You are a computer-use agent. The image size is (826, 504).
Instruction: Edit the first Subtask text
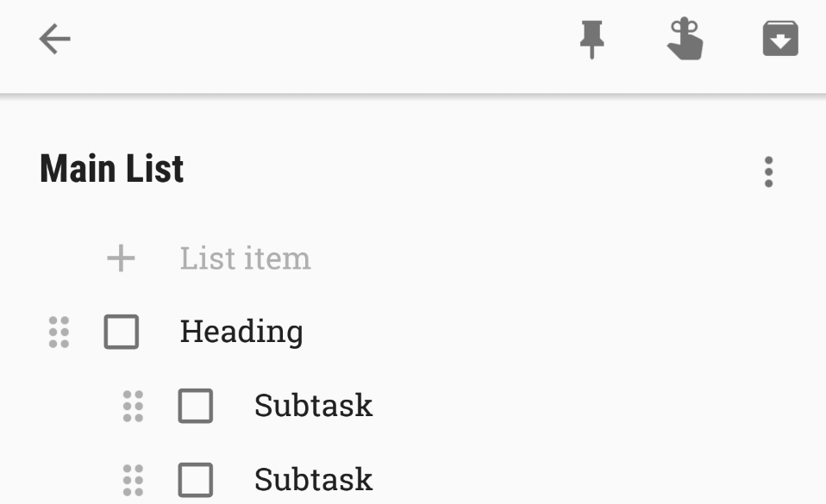click(x=314, y=406)
